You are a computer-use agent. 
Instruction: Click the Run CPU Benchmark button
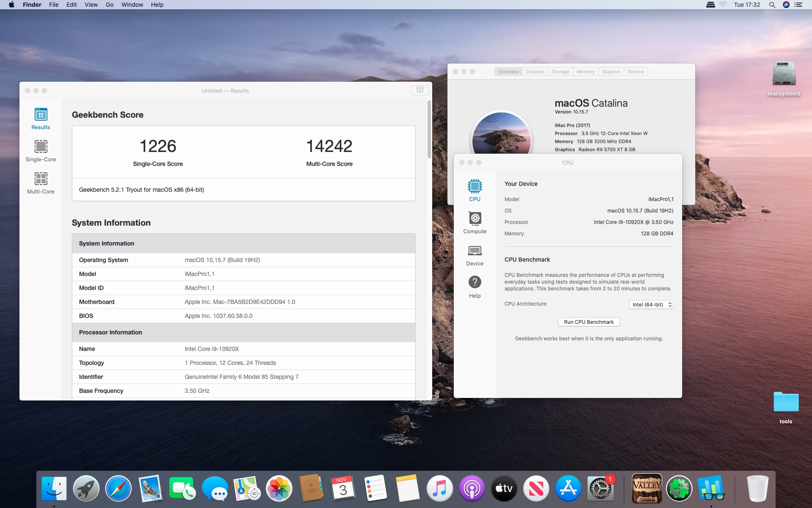pos(589,322)
